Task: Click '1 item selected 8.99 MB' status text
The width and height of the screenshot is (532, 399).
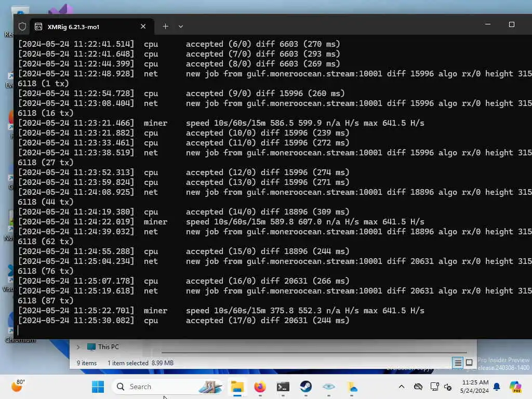Action: pyautogui.click(x=140, y=363)
